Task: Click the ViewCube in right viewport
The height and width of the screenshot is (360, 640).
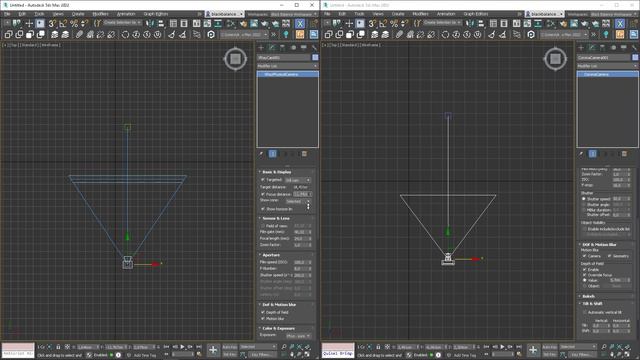Action: 555,59
